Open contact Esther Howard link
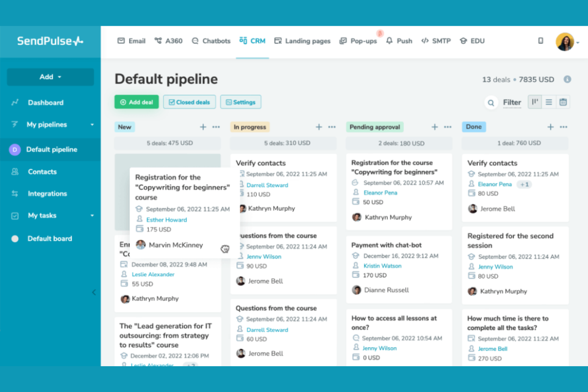Viewport: 588px width, 392px height. tap(166, 220)
